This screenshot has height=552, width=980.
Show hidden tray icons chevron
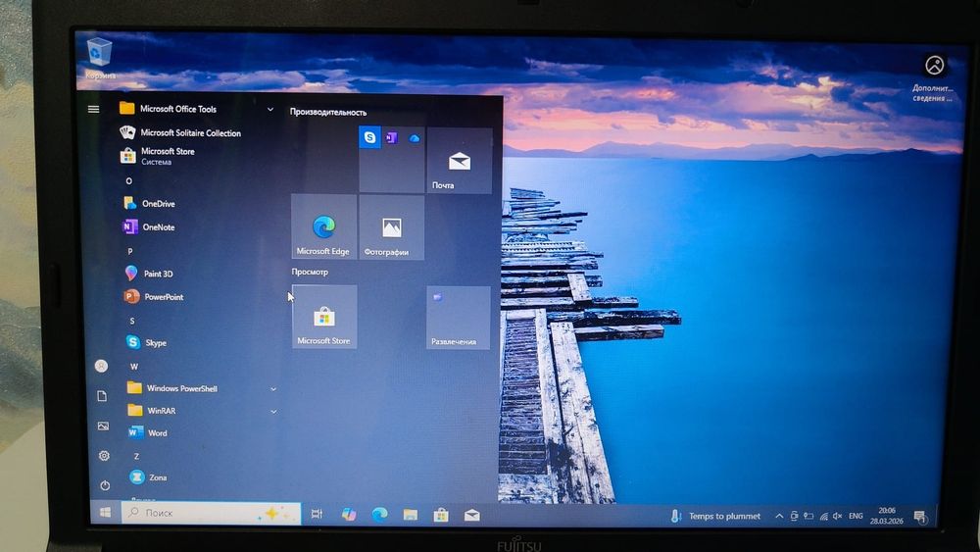(779, 516)
